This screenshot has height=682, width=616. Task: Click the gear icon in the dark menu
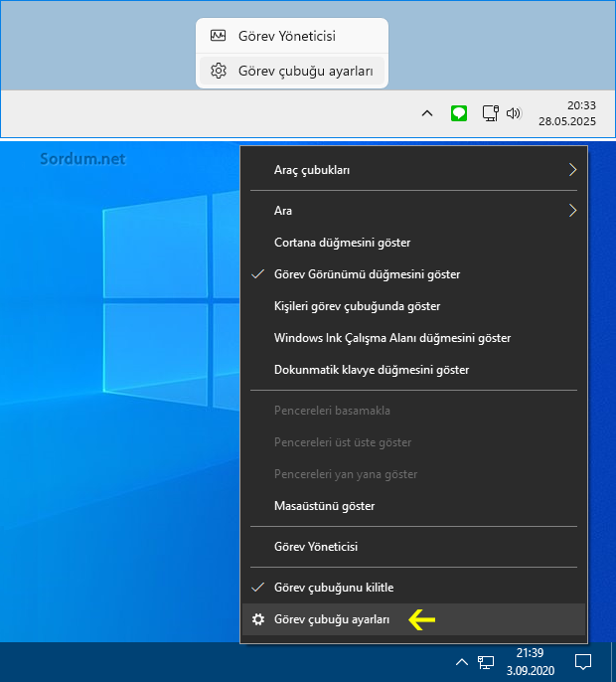click(x=258, y=619)
